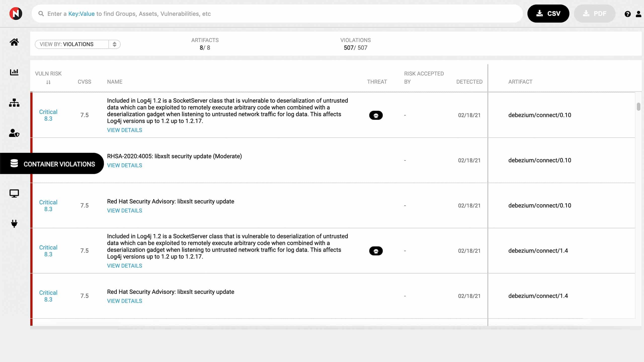Open View Details for Red Hat libxslt debezium/connect/1.4
Screen dimensions: 644x362
[125, 301]
